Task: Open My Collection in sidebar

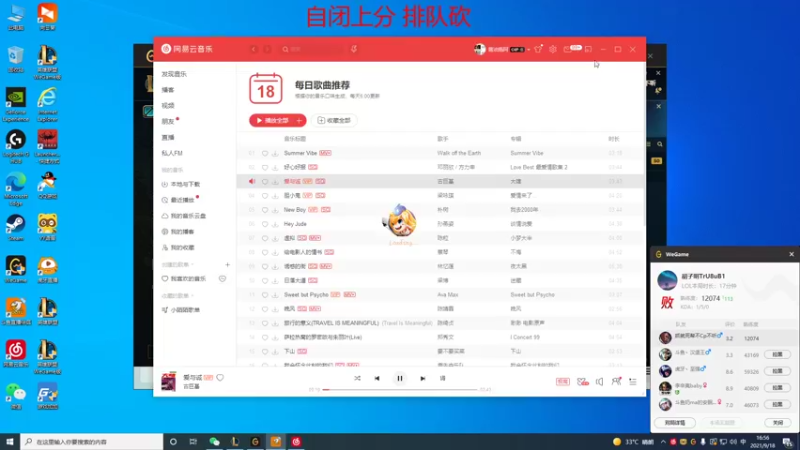Action: click(x=178, y=247)
